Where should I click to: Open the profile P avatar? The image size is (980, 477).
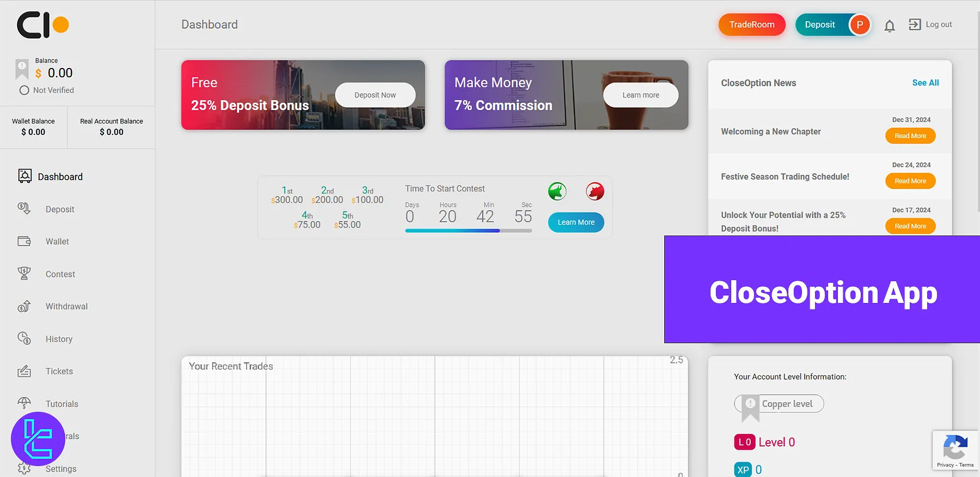[x=860, y=24]
